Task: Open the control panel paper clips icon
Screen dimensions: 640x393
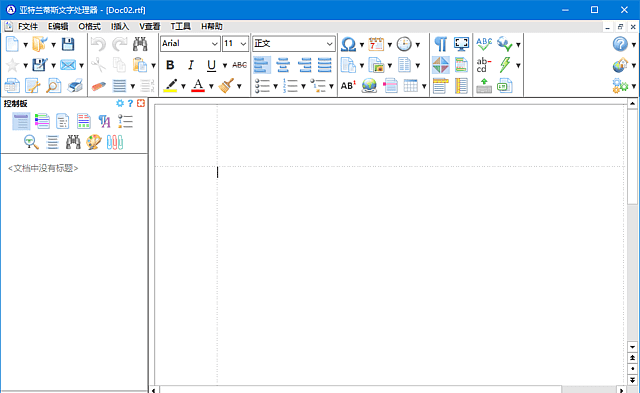Action: (x=115, y=142)
